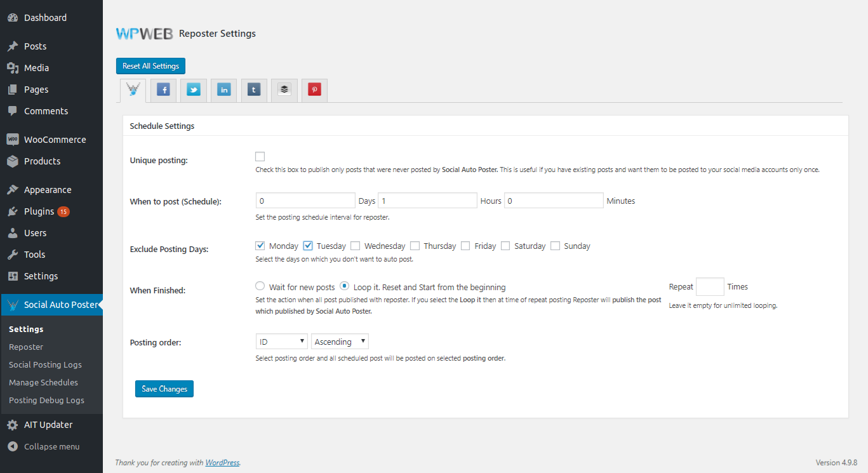This screenshot has height=473, width=868.
Task: Follow the WordPress footer link
Action: (x=222, y=463)
